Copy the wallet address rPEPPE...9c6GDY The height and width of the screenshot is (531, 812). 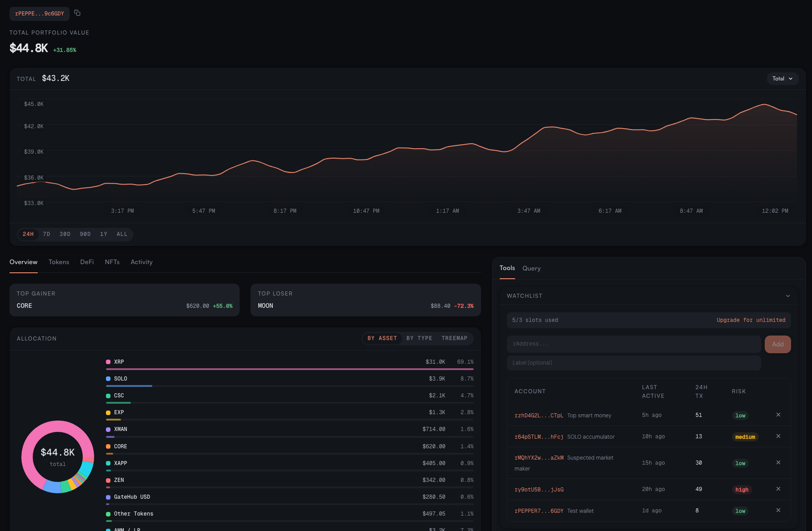[x=77, y=13]
